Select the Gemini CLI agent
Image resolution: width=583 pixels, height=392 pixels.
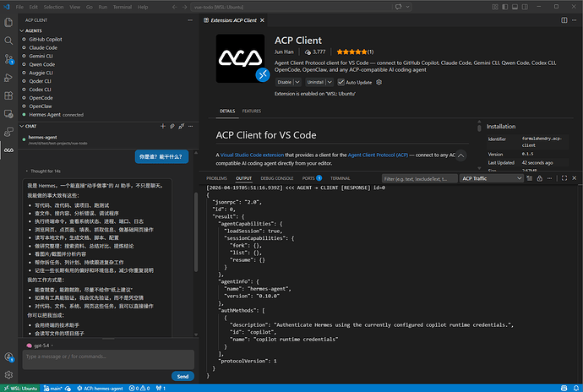(x=41, y=56)
